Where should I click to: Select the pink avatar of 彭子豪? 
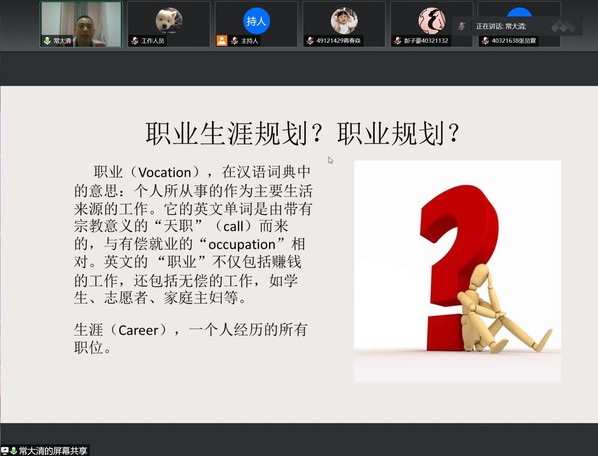[x=432, y=21]
